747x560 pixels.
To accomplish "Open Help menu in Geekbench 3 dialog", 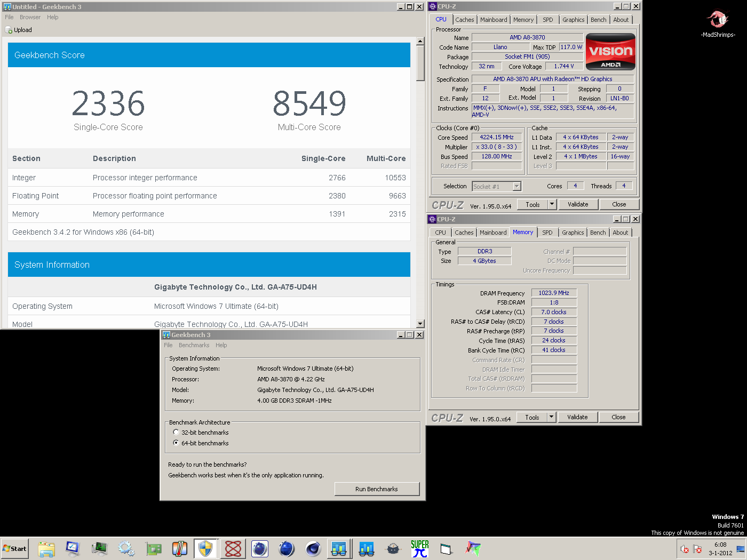I will (221, 345).
